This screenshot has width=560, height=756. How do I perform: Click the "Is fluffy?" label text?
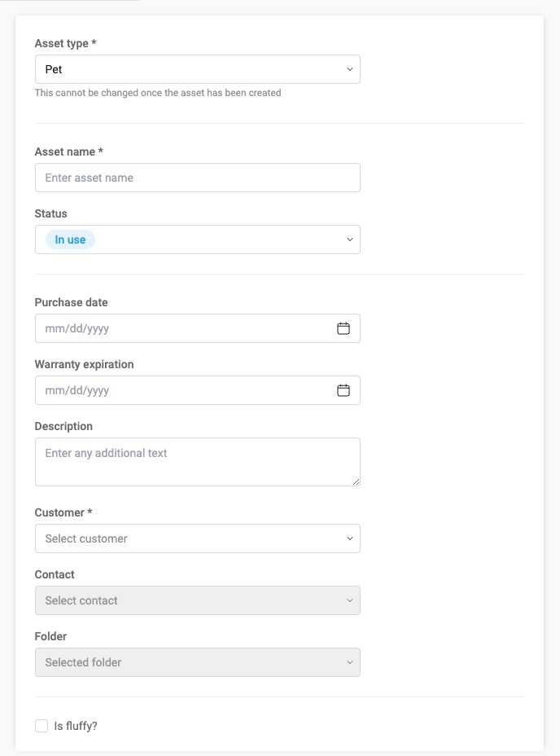tap(76, 726)
